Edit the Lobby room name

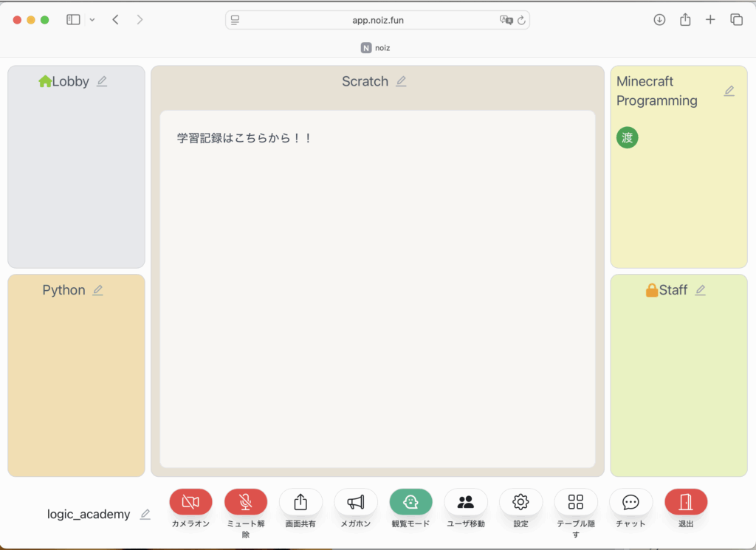tap(102, 81)
